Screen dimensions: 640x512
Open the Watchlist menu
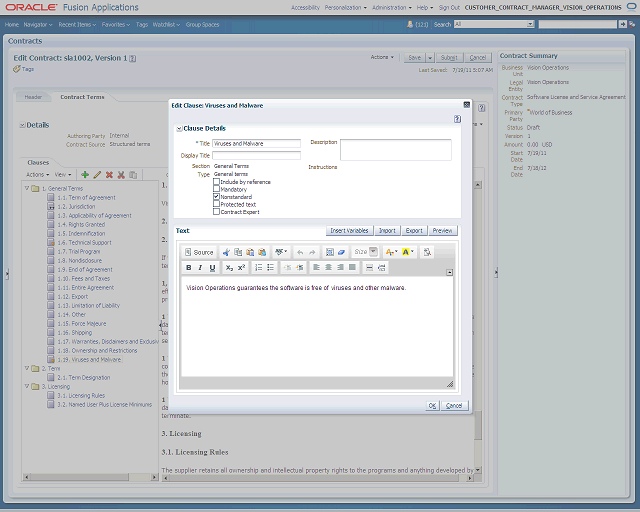(166, 24)
